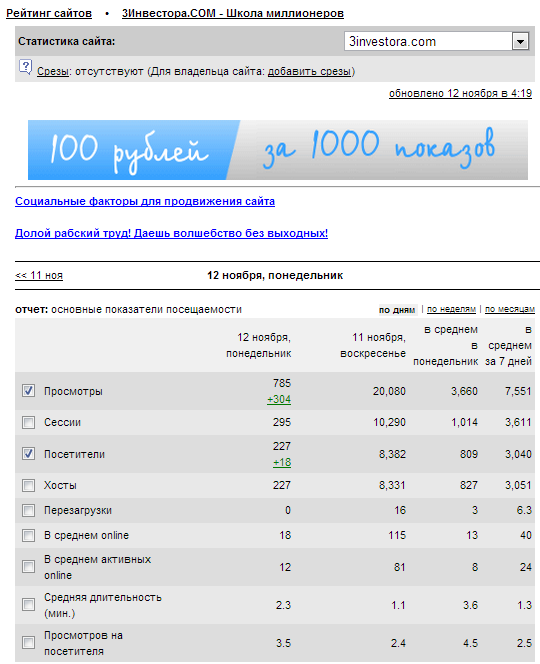Click the question mark help icon
540x664 pixels.
point(25,67)
